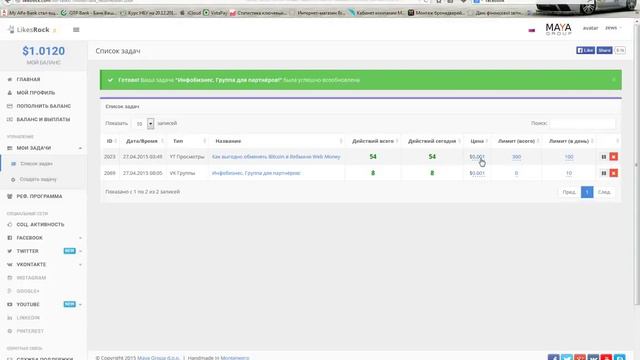Open the Bitcoin Web Money task link
The image size is (640, 360).
pyautogui.click(x=276, y=157)
